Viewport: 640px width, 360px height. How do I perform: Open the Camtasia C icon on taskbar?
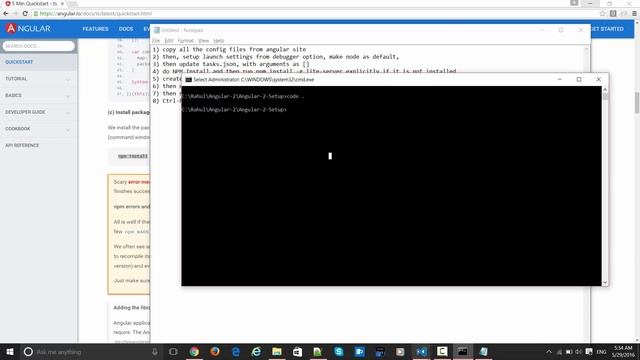pyautogui.click(x=442, y=351)
